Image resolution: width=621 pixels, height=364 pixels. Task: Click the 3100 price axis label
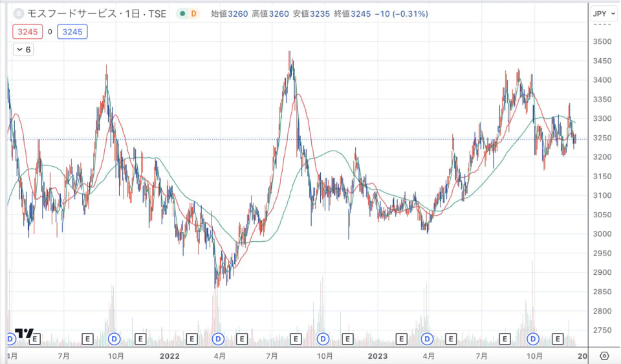point(602,195)
